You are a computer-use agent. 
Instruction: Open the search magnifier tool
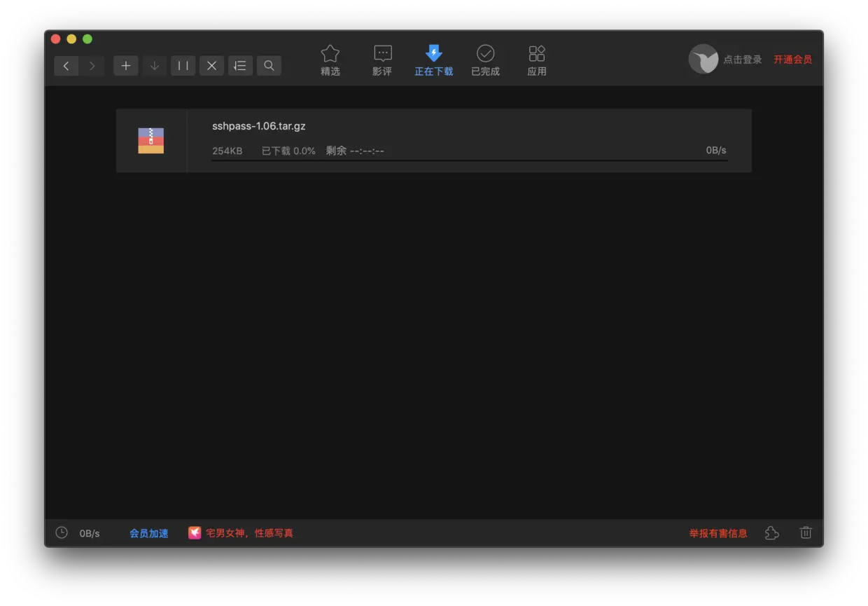coord(269,66)
